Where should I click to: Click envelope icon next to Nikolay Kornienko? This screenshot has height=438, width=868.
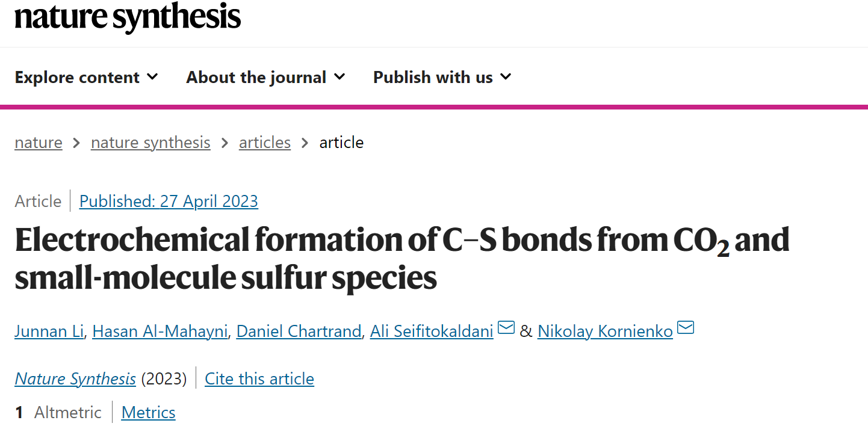click(686, 328)
